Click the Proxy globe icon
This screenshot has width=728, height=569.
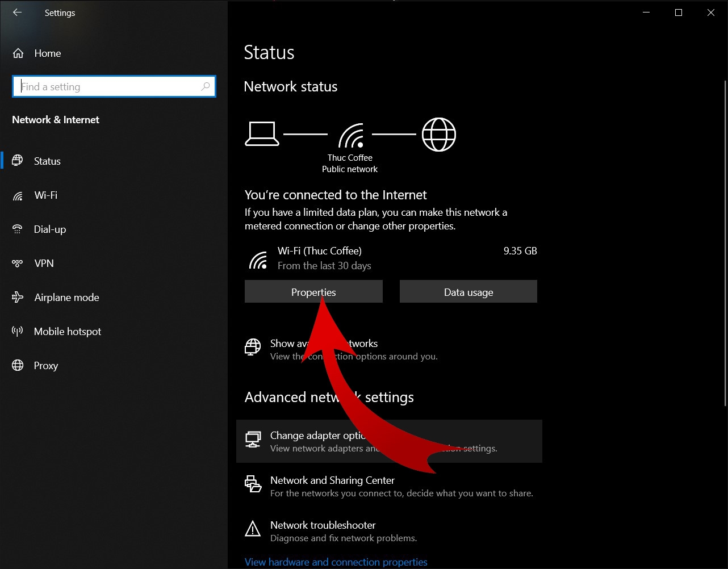[18, 365]
